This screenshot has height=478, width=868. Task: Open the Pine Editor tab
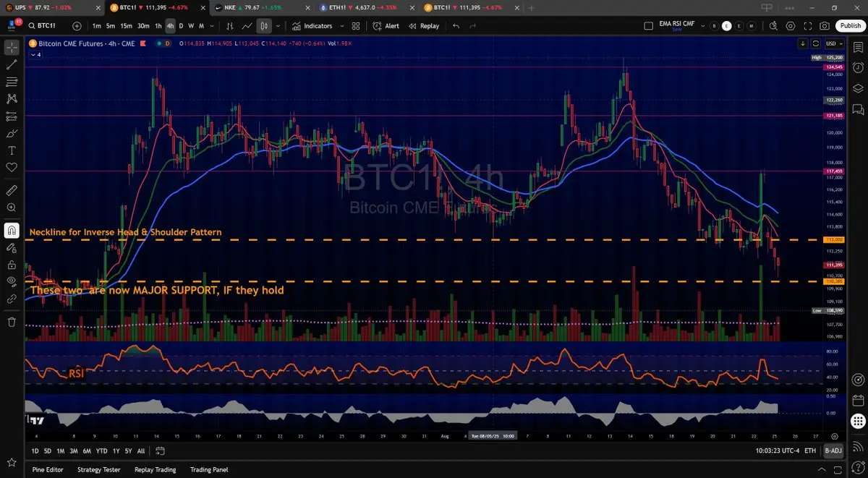coord(48,469)
